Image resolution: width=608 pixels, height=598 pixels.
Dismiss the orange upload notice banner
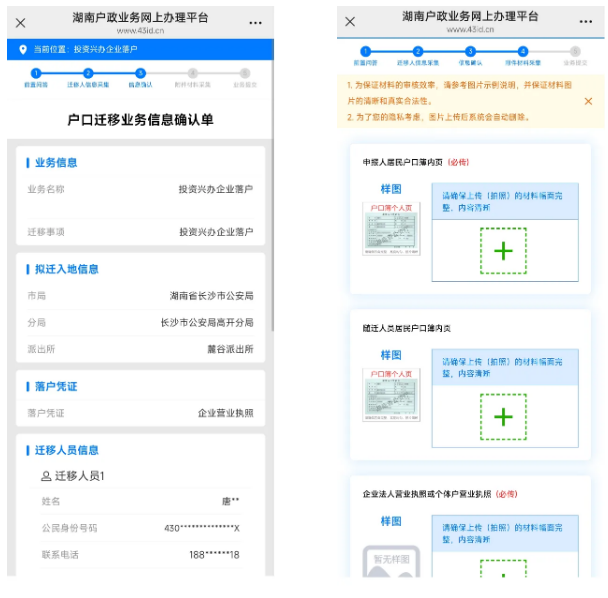(x=588, y=101)
